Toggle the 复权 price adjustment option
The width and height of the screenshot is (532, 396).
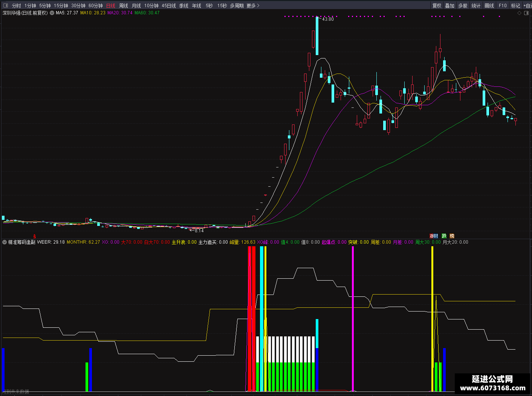[x=437, y=6]
